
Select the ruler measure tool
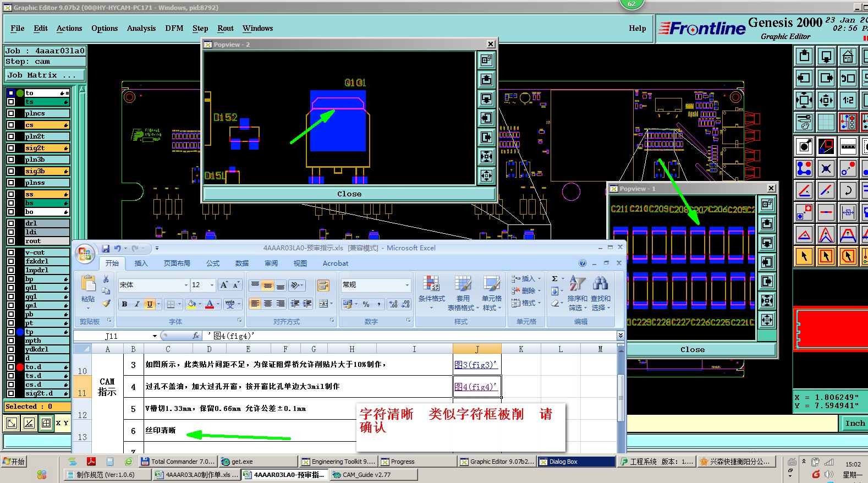[848, 146]
